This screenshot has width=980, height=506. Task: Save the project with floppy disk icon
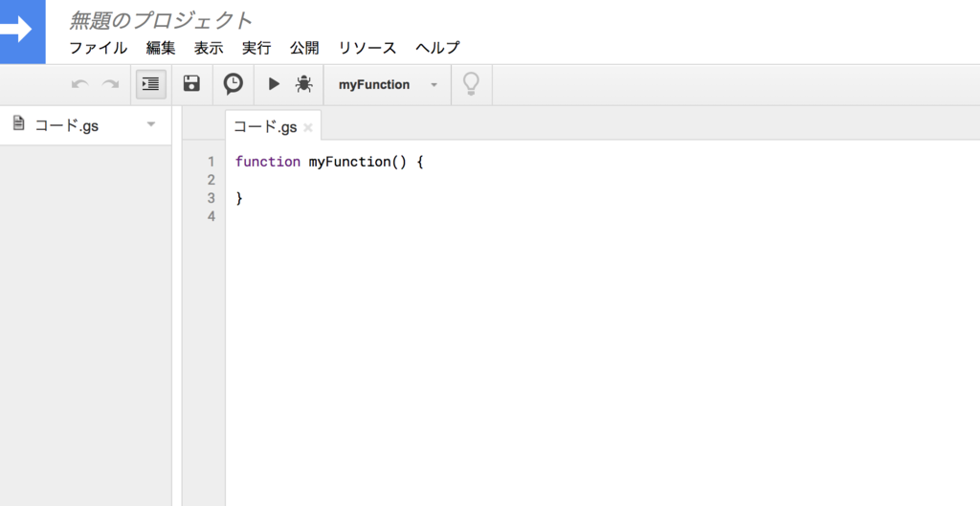(x=191, y=84)
